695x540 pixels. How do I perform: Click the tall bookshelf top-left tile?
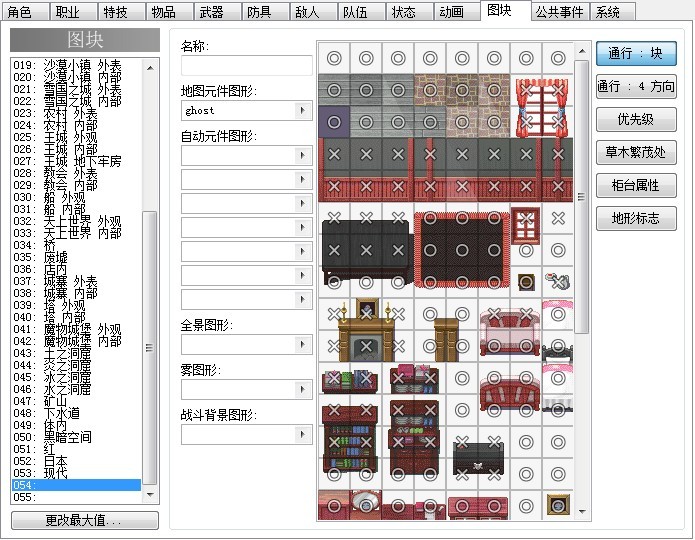[x=334, y=410]
